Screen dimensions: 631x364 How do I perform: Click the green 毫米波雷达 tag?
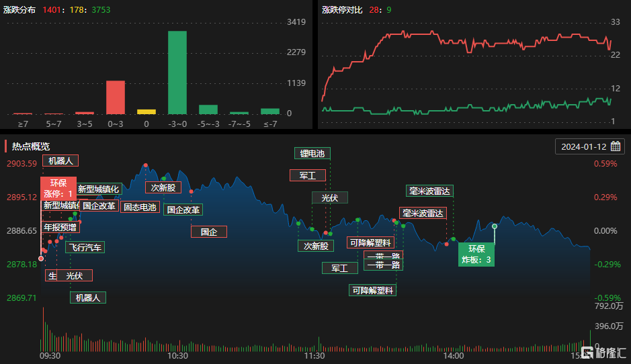429,191
